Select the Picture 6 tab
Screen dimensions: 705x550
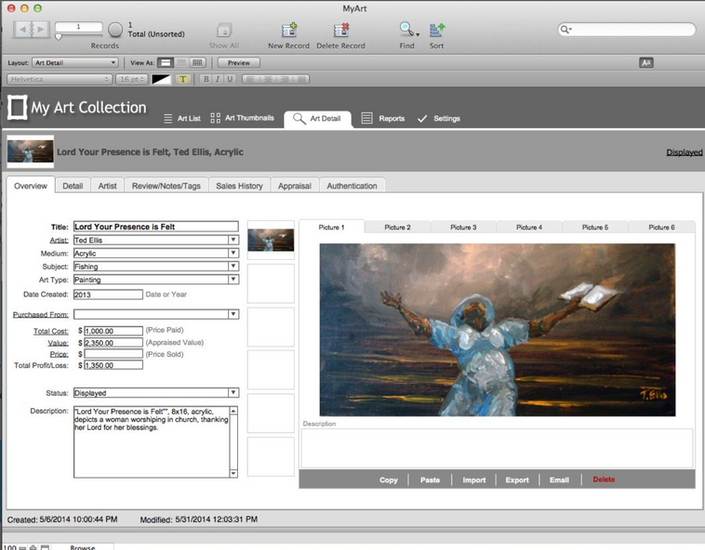(661, 227)
